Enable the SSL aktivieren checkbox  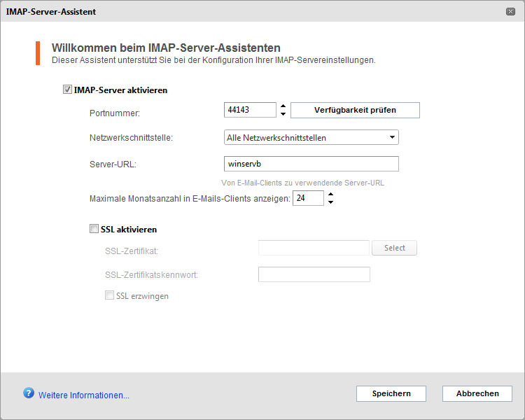[94, 229]
